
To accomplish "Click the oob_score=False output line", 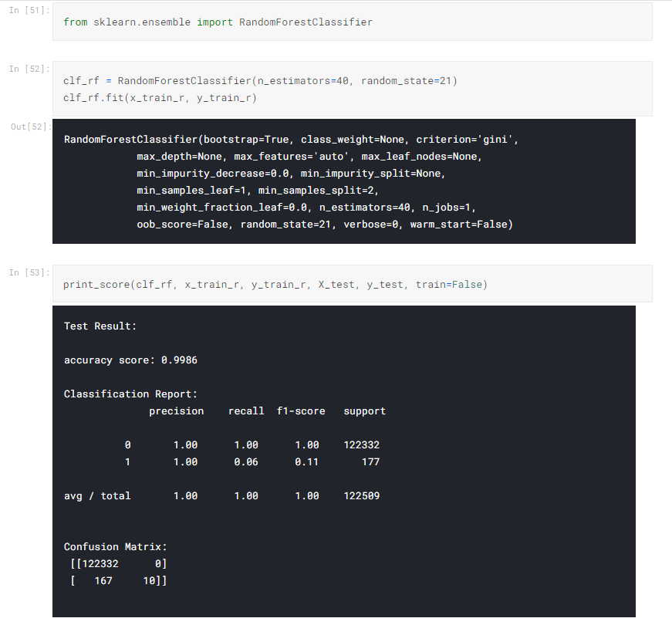I will pos(325,225).
